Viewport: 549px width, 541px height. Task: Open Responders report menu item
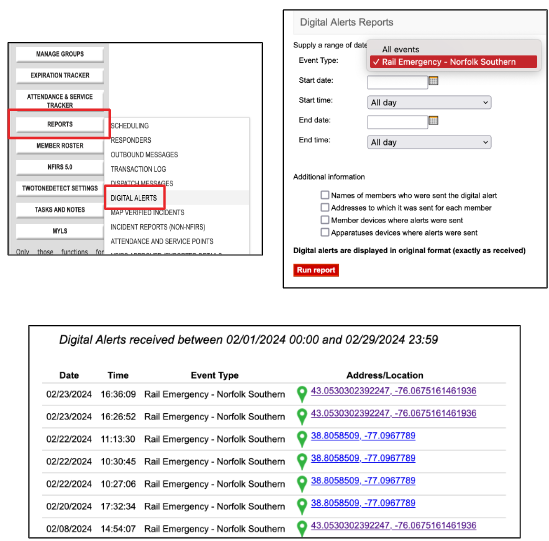tap(131, 140)
